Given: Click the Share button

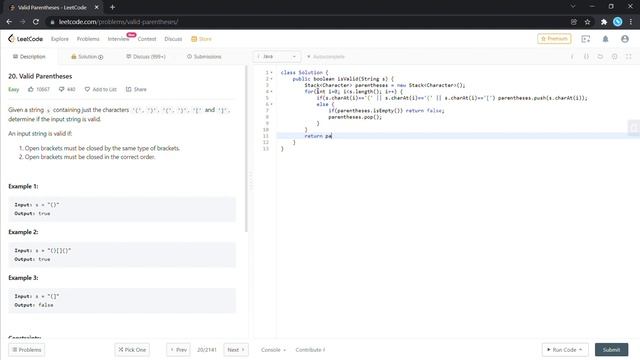Looking at the screenshot, I should [136, 89].
